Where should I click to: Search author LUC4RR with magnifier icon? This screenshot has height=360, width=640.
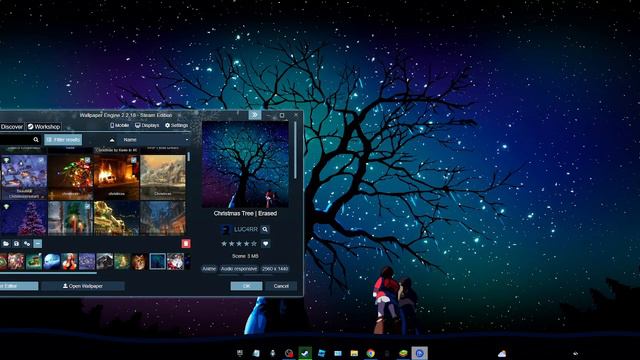pos(265,229)
